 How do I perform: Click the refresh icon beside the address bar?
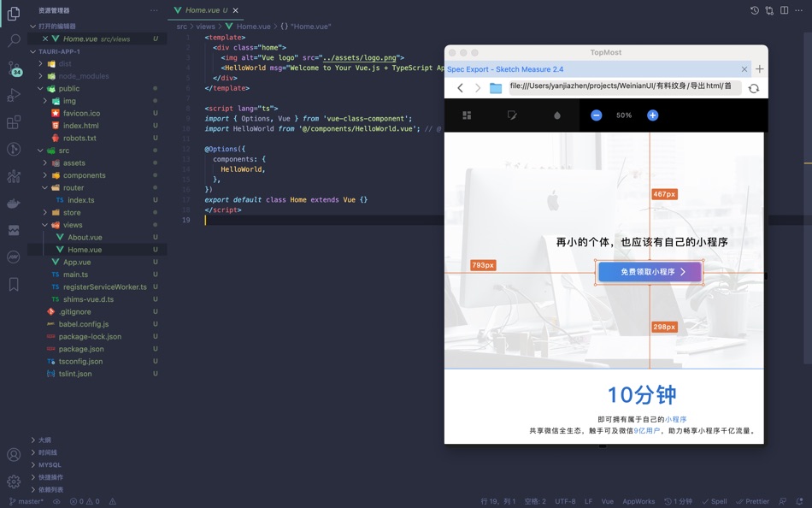(x=753, y=87)
